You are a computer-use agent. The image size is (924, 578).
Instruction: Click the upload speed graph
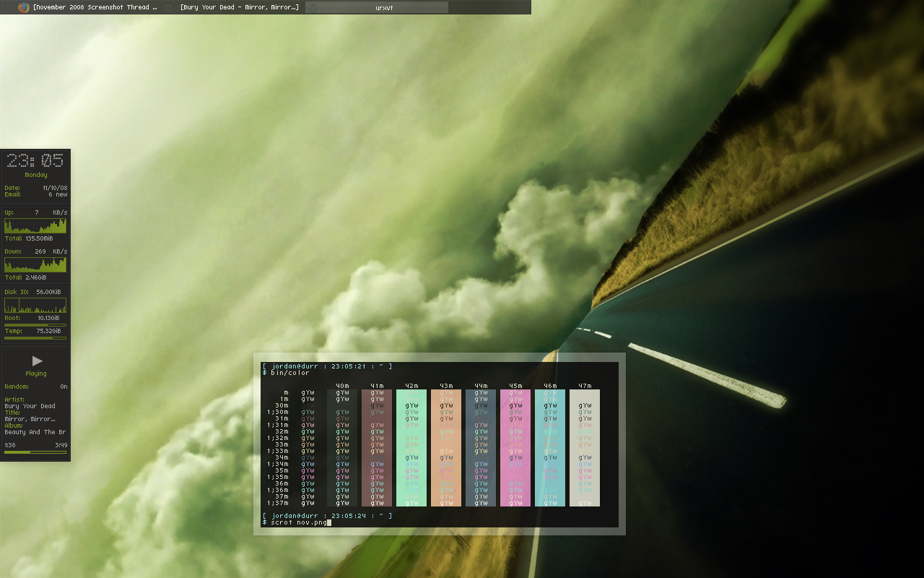35,225
